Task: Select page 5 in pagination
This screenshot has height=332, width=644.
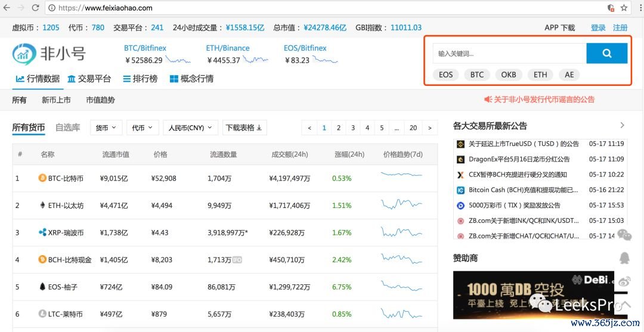Action: [x=382, y=128]
